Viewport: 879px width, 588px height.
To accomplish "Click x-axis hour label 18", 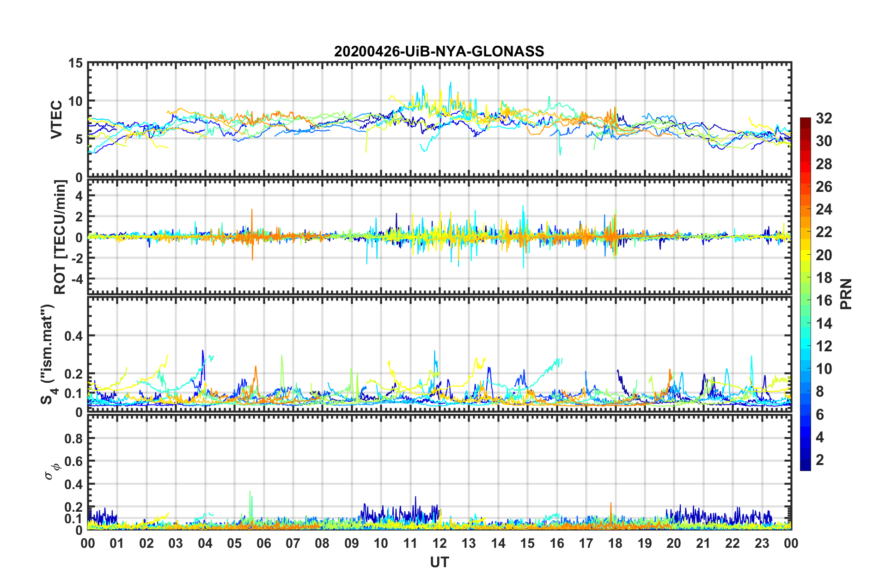I will point(615,543).
